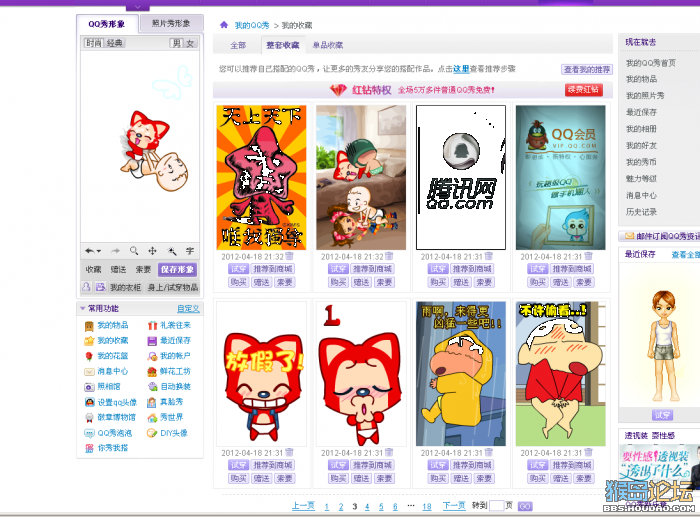This screenshot has width=700, height=517.
Task: Collapse the top purple bar chevron
Action: tap(138, 7)
